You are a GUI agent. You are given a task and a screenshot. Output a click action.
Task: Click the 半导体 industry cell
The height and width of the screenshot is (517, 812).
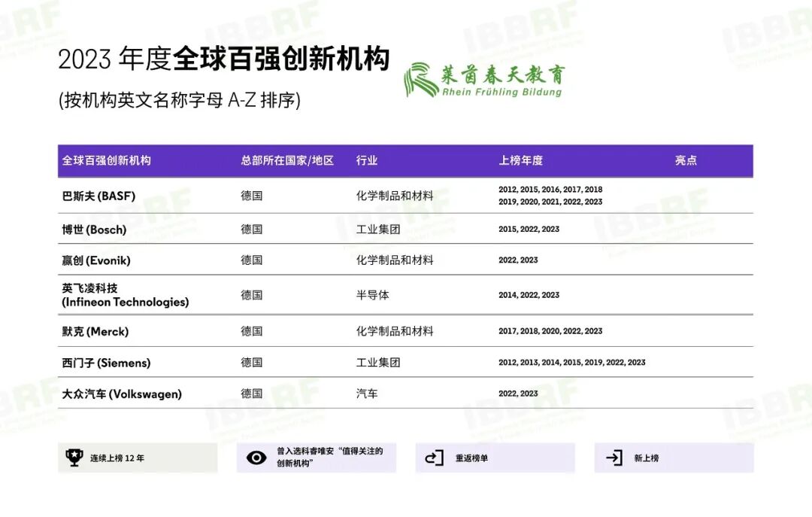pos(372,294)
